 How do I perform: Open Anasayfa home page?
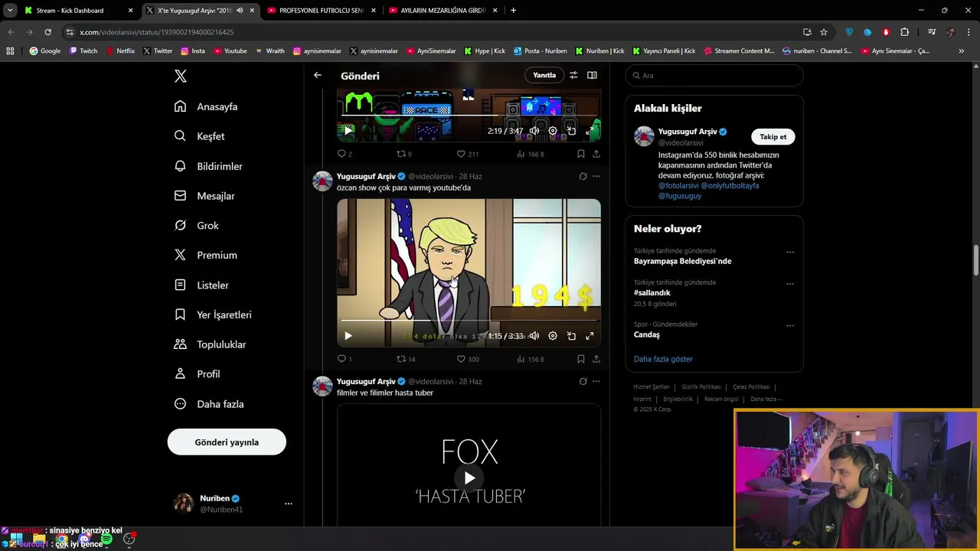click(206, 106)
